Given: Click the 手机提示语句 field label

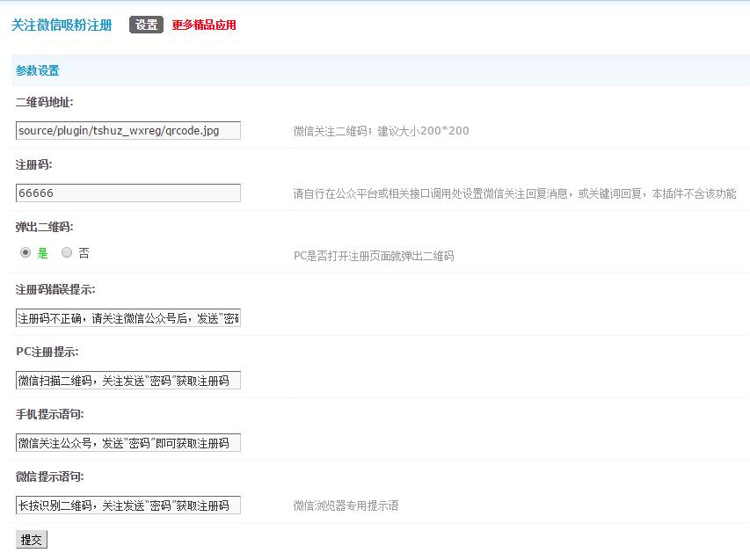Looking at the screenshot, I should coord(49,414).
